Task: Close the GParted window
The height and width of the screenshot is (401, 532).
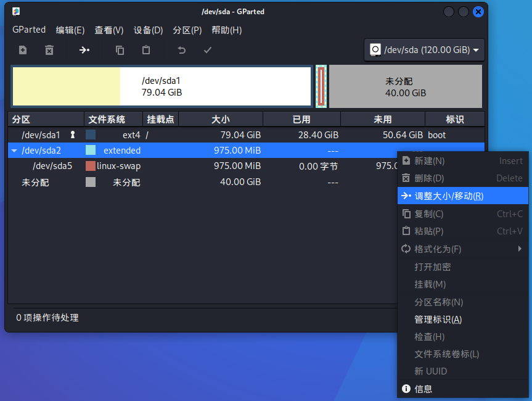Action: (x=478, y=12)
